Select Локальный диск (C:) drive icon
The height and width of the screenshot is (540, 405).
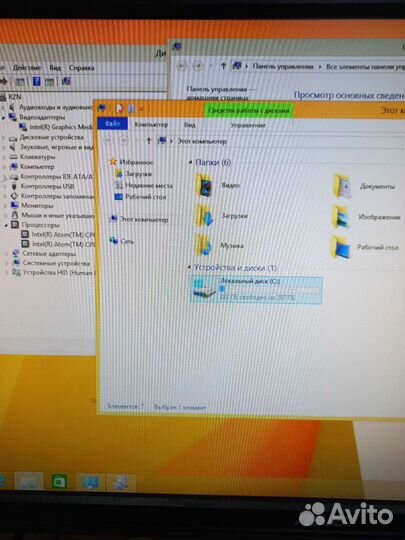(x=204, y=290)
